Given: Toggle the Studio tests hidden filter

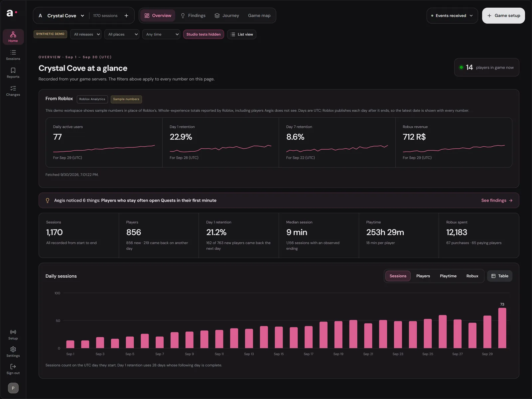Looking at the screenshot, I should point(203,34).
